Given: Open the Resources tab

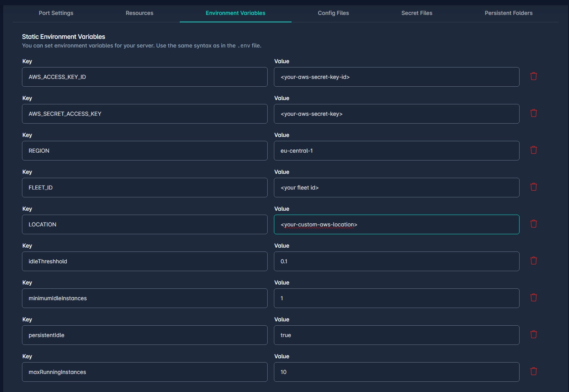Looking at the screenshot, I should [139, 13].
